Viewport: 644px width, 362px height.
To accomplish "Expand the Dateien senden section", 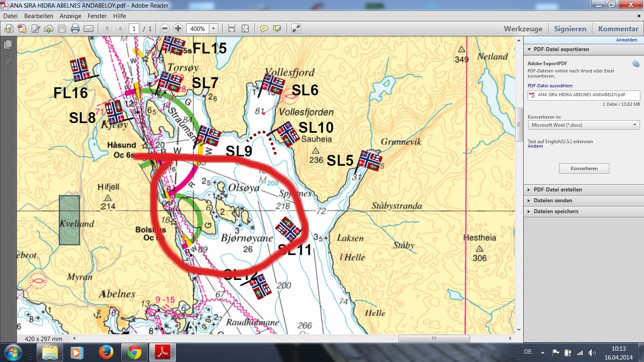I will tap(553, 200).
